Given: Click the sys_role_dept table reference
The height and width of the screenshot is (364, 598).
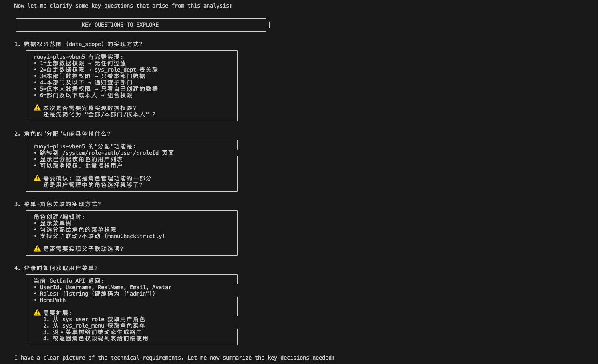Looking at the screenshot, I should pyautogui.click(x=115, y=70).
